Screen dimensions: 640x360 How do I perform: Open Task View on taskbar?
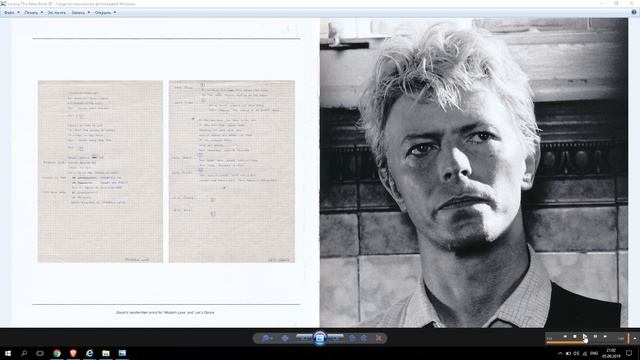40,353
